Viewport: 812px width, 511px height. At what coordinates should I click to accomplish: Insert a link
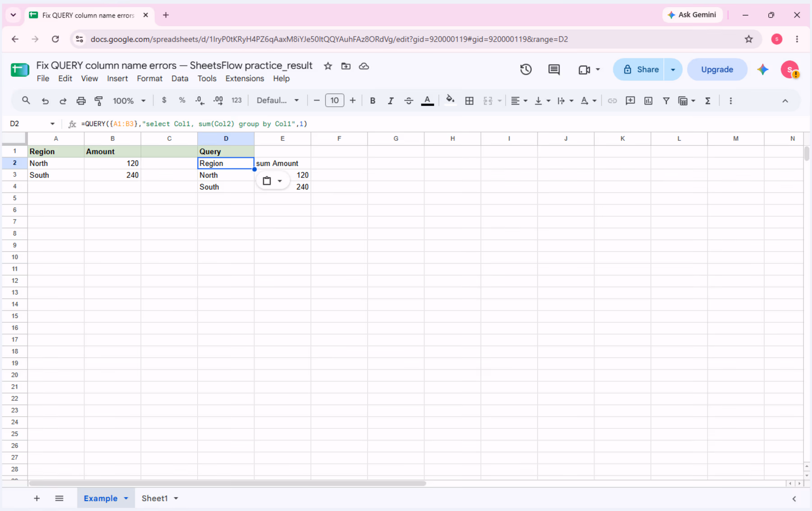612,101
